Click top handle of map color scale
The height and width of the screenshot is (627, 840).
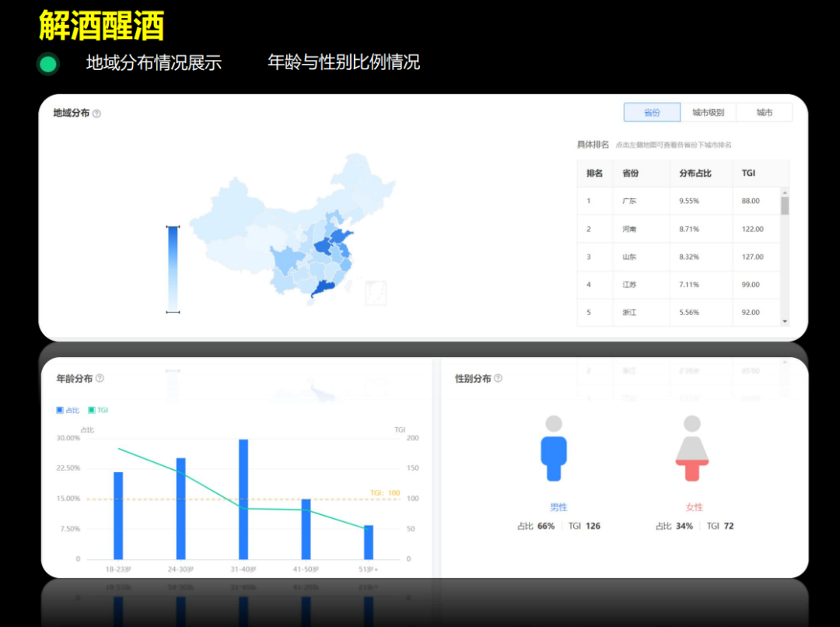[173, 227]
